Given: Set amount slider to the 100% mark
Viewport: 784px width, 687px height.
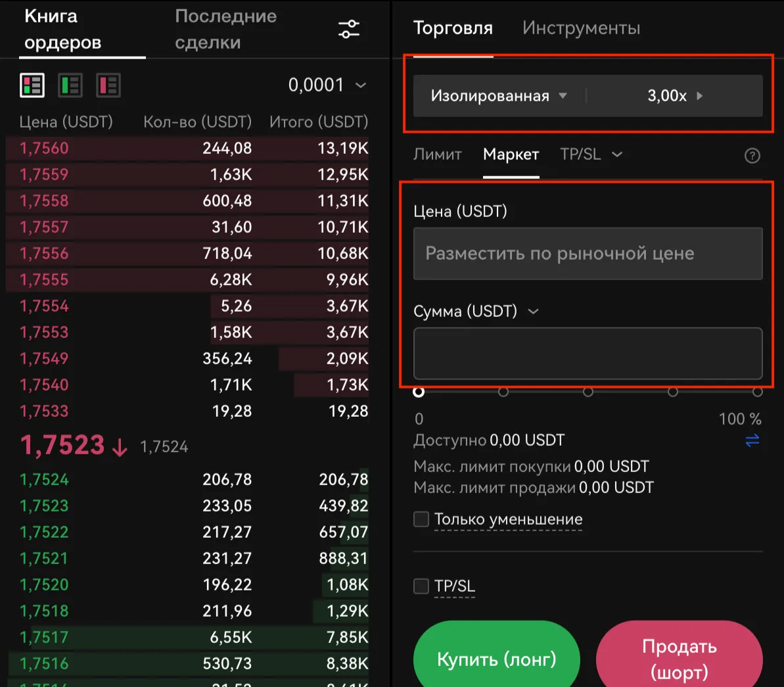Looking at the screenshot, I should click(x=758, y=392).
